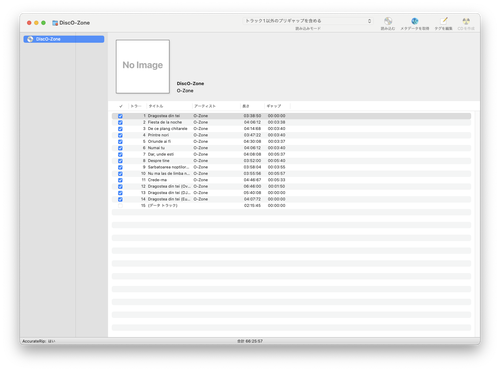500x371 pixels.
Task: Click the ギャップ gap column header
Action: 277,106
